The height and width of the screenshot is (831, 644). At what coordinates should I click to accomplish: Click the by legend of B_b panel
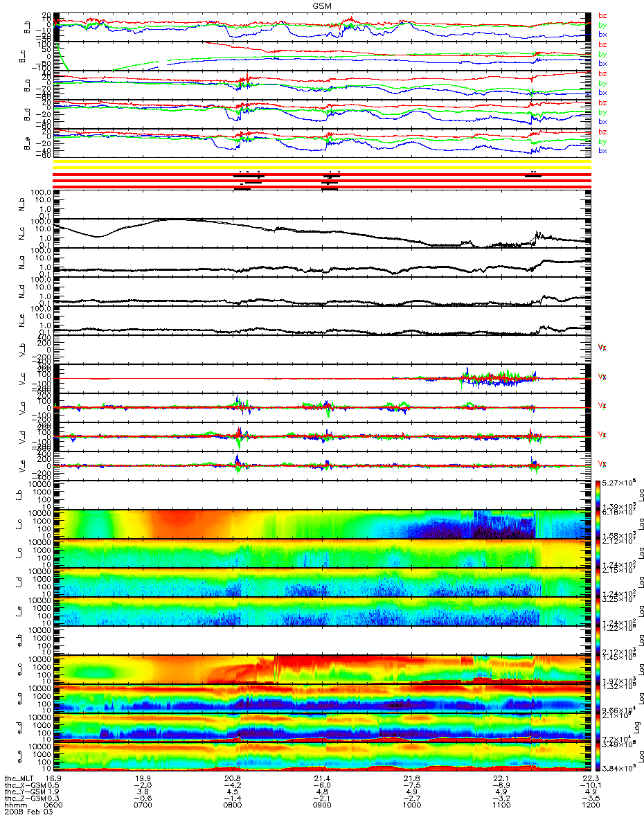click(x=602, y=25)
